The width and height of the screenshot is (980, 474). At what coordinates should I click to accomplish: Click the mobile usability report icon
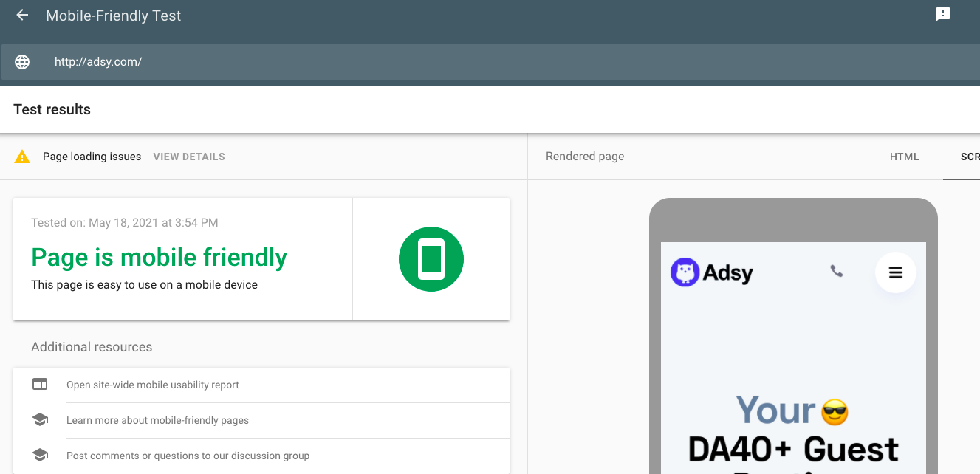coord(40,385)
